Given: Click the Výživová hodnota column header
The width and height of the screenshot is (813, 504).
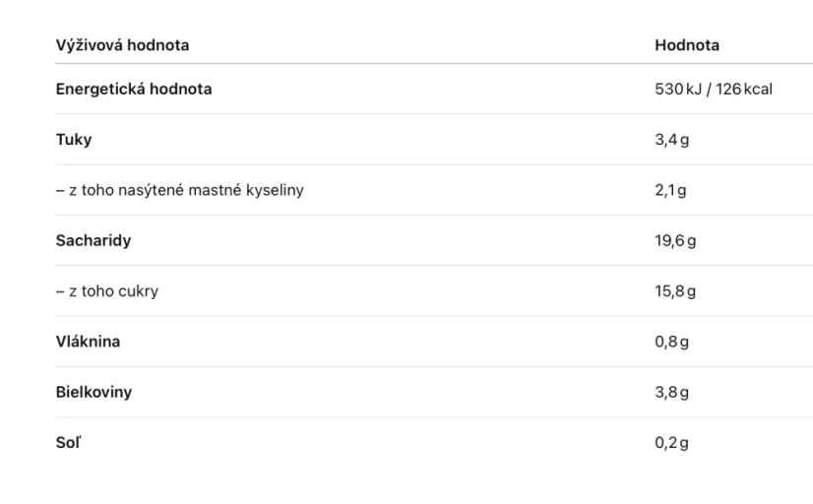Looking at the screenshot, I should click(x=122, y=45).
